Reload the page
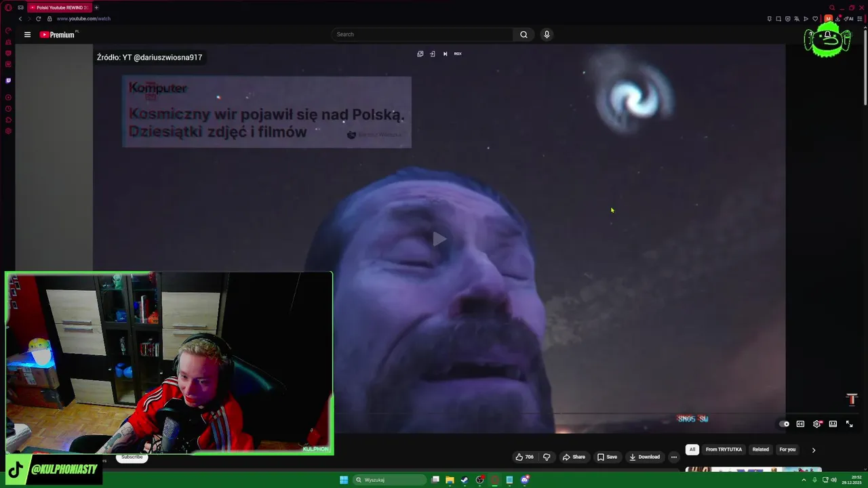The width and height of the screenshot is (868, 488). [x=38, y=18]
